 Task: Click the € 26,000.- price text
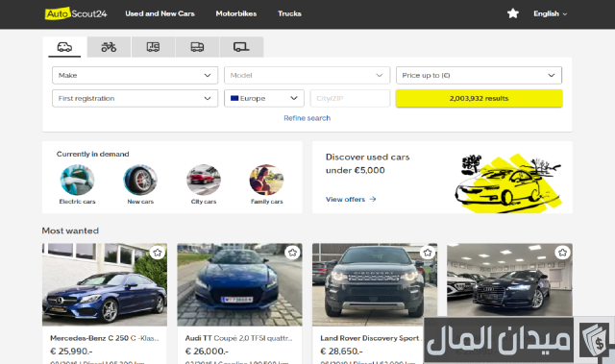point(207,352)
